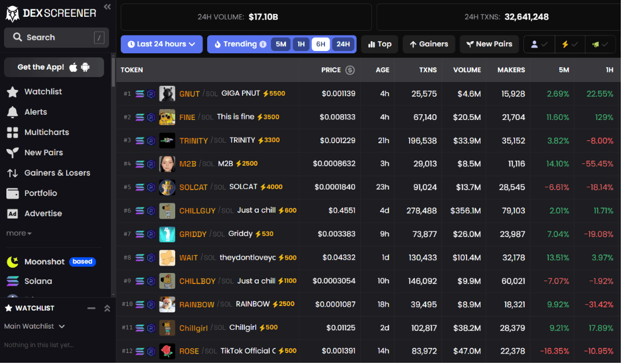This screenshot has width=622, height=364.
Task: Click the dollar icon beside PRICE header
Action: click(x=350, y=70)
